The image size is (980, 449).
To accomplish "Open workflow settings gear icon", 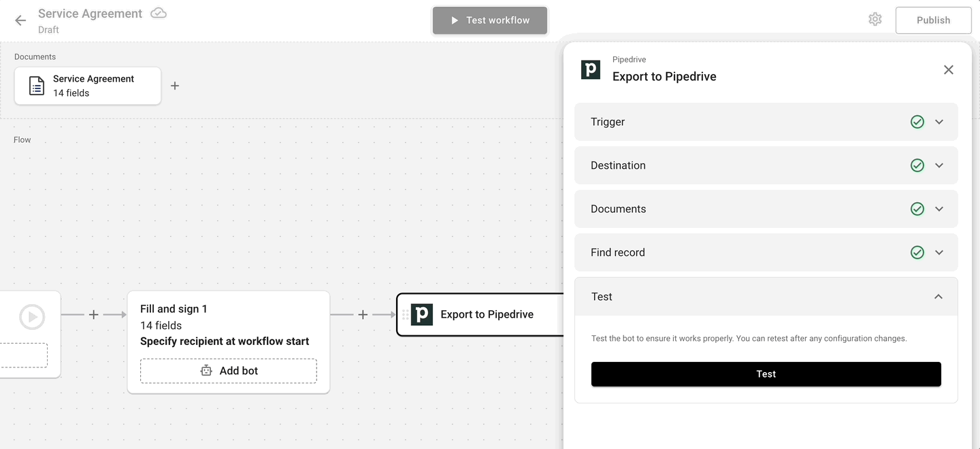I will click(x=875, y=20).
